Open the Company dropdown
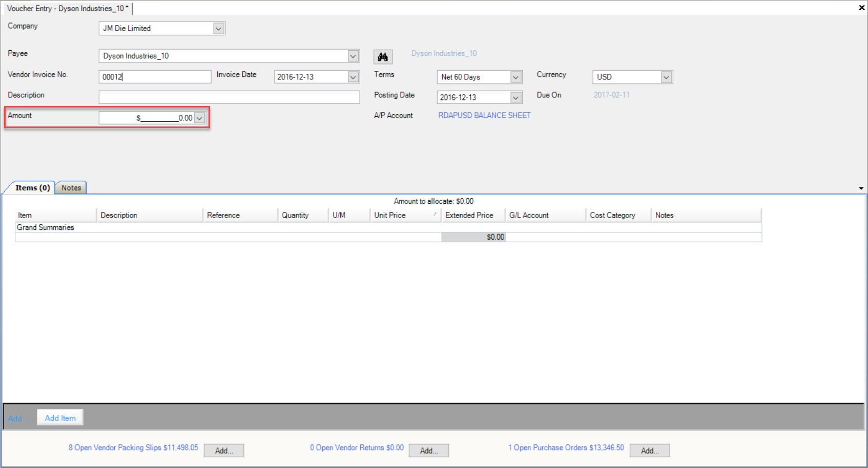Screen dimensions: 868x468 [219, 29]
